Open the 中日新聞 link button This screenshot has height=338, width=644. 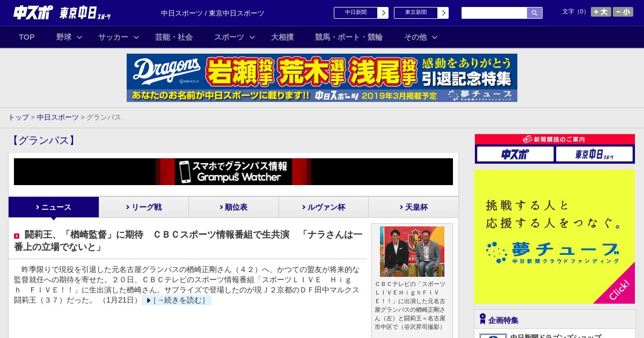tap(356, 13)
